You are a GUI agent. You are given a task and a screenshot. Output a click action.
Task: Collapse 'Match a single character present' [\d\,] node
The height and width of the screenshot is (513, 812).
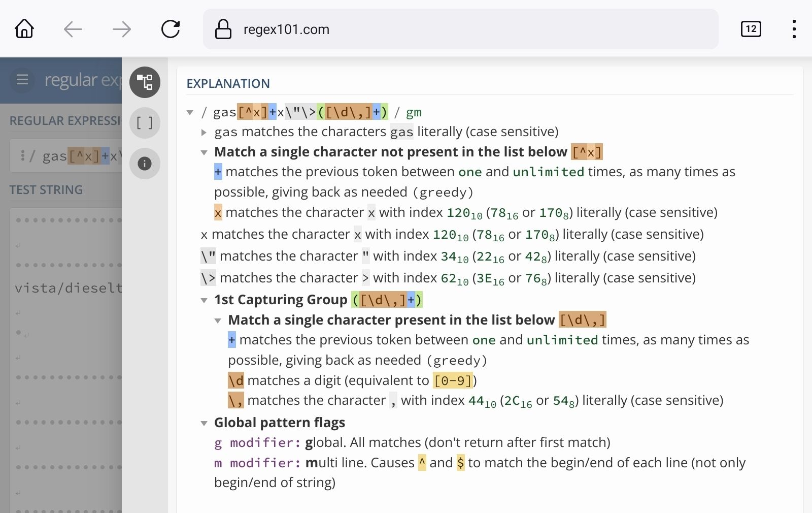click(x=218, y=320)
